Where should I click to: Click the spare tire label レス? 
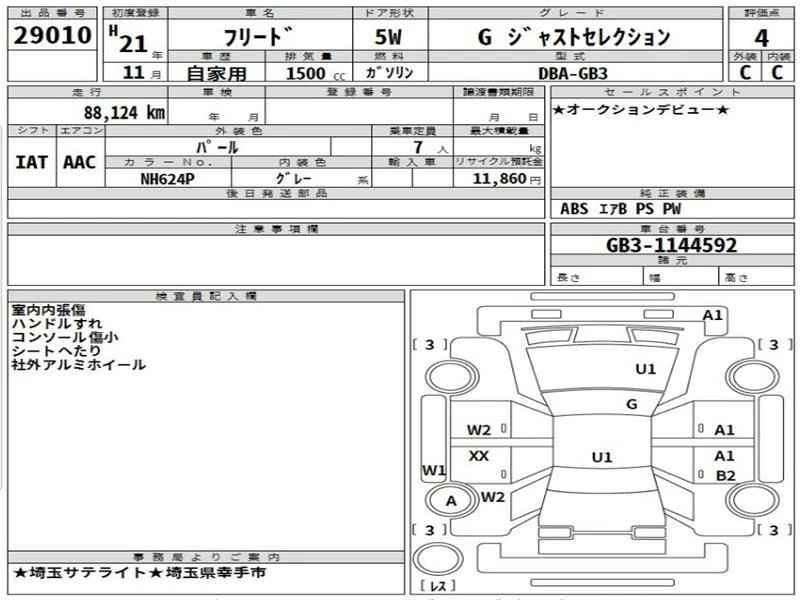tap(438, 586)
